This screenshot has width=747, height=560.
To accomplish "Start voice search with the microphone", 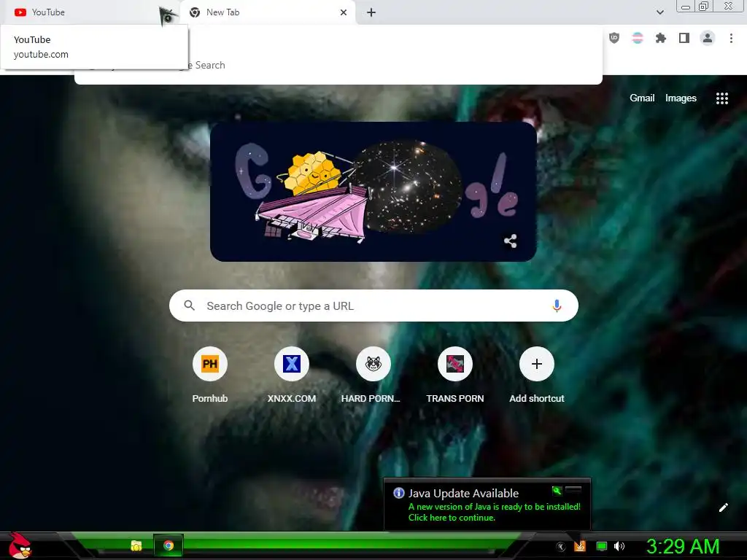I will tap(557, 306).
